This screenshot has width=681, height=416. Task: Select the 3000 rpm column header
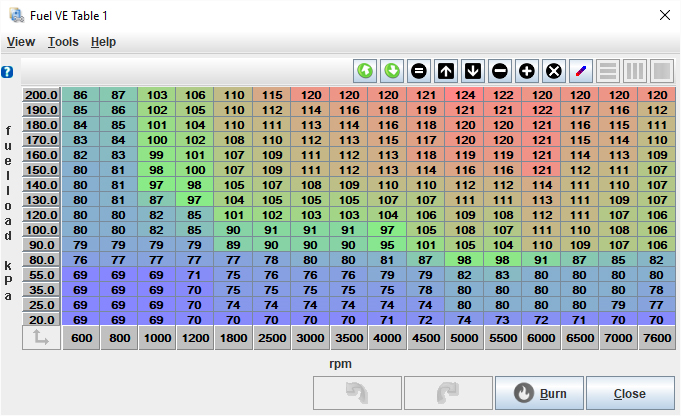310,339
